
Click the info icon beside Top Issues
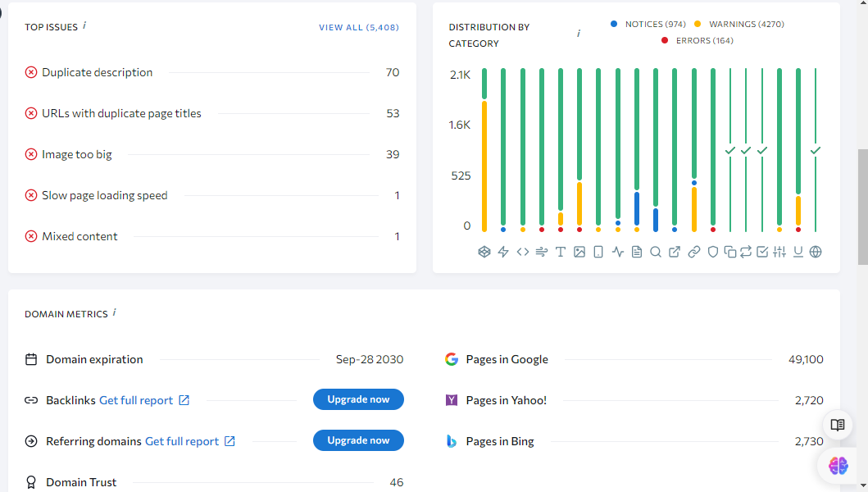(84, 25)
